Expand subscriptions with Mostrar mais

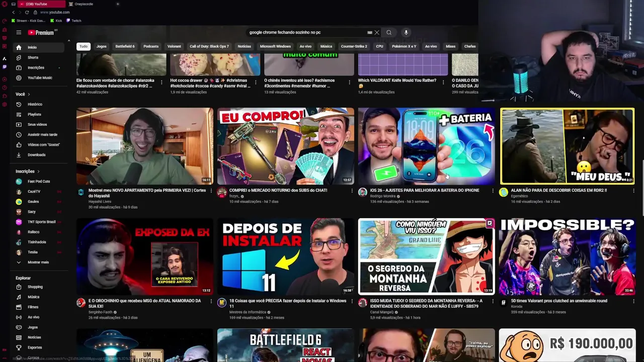(38, 262)
